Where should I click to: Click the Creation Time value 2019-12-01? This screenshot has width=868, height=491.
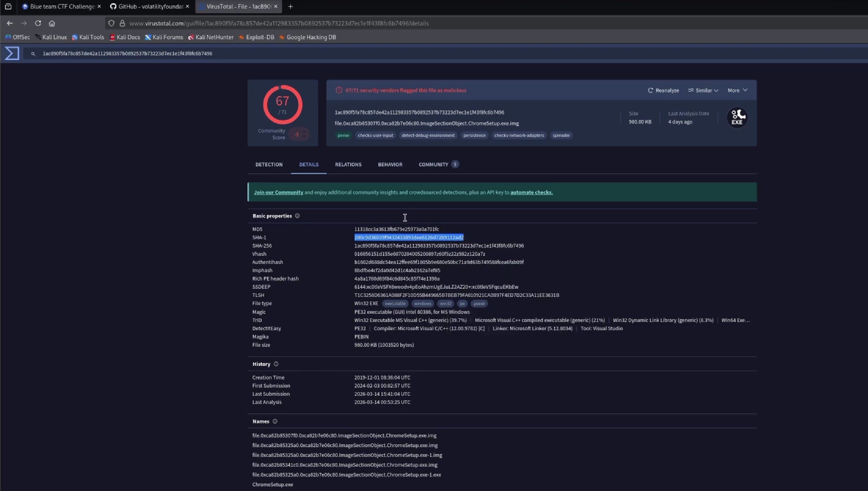(382, 378)
